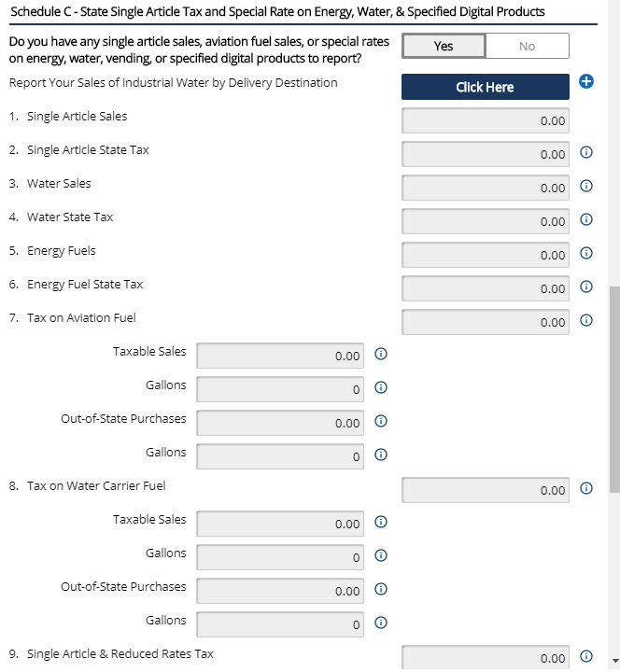Open info icon for Energy Fuel State Tax

tap(586, 287)
